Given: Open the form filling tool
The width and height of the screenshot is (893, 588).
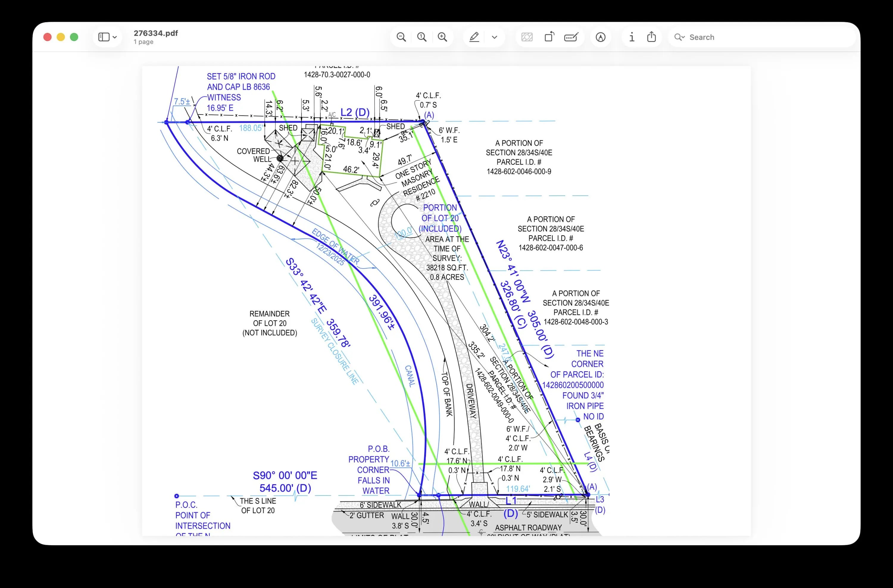Looking at the screenshot, I should point(571,37).
